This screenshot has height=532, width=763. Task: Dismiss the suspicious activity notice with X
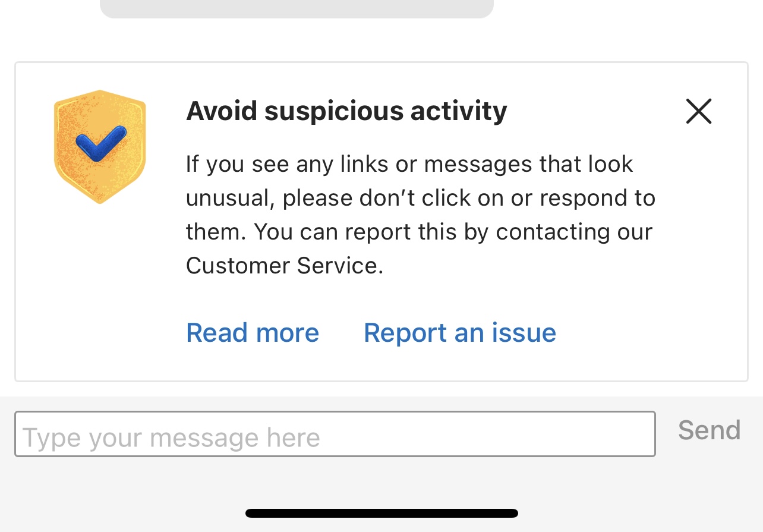(698, 111)
